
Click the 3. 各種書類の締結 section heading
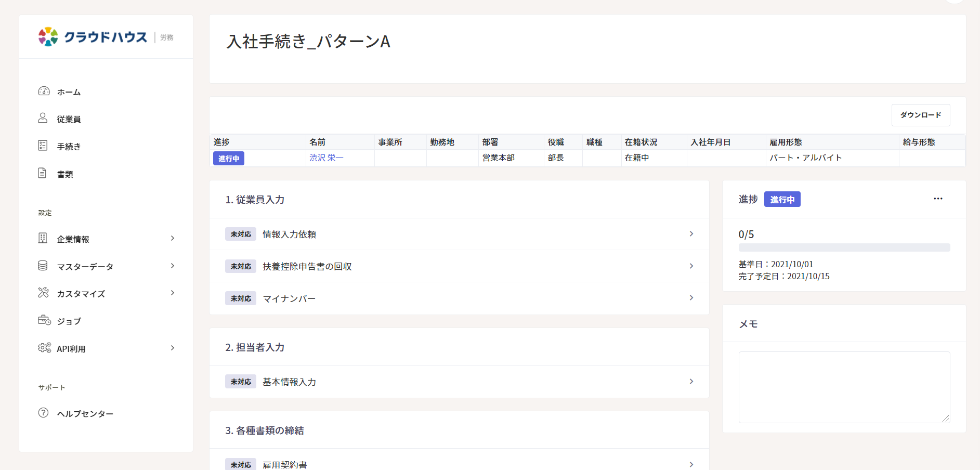click(265, 430)
